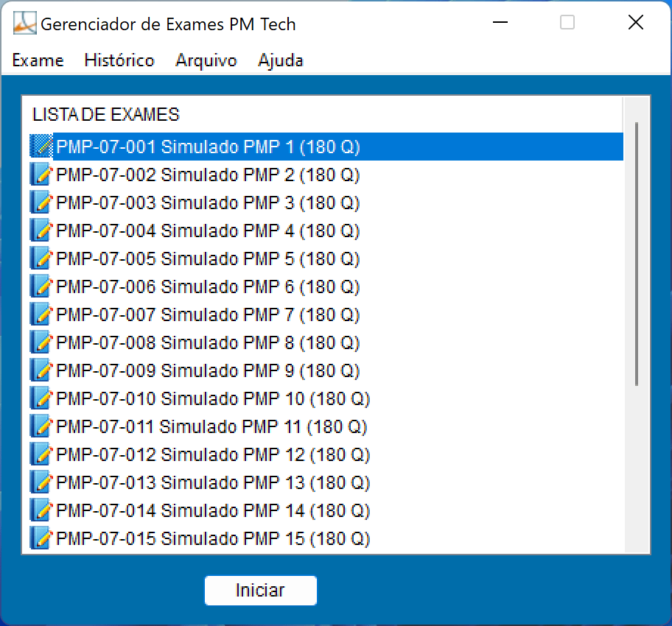Click the Iniciar button

pyautogui.click(x=261, y=590)
